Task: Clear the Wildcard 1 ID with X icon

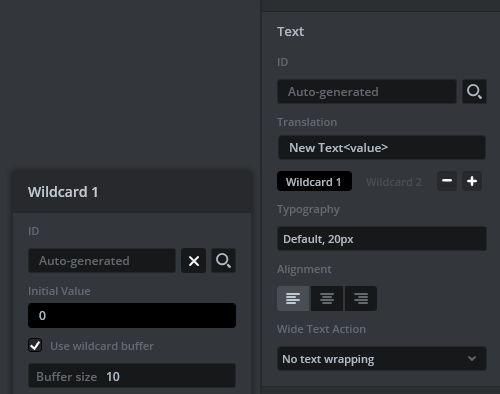Action: coord(193,261)
